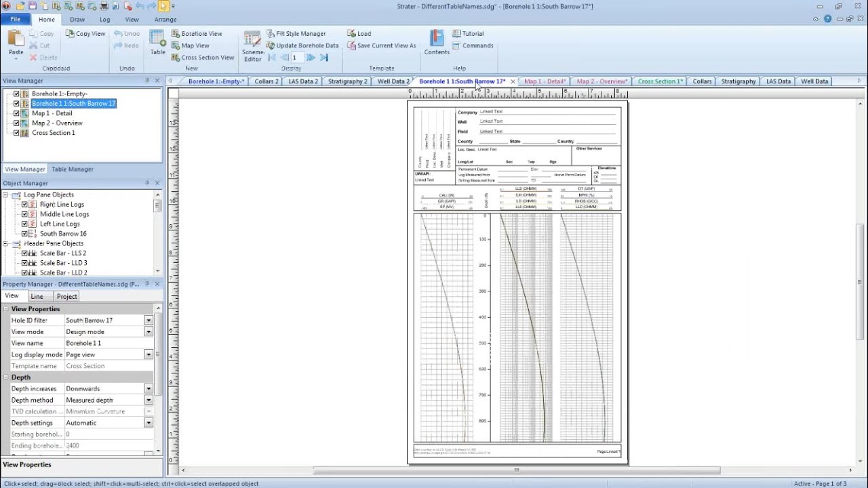Switch to Project property tab
Viewport: 868px width, 488px height.
click(66, 297)
